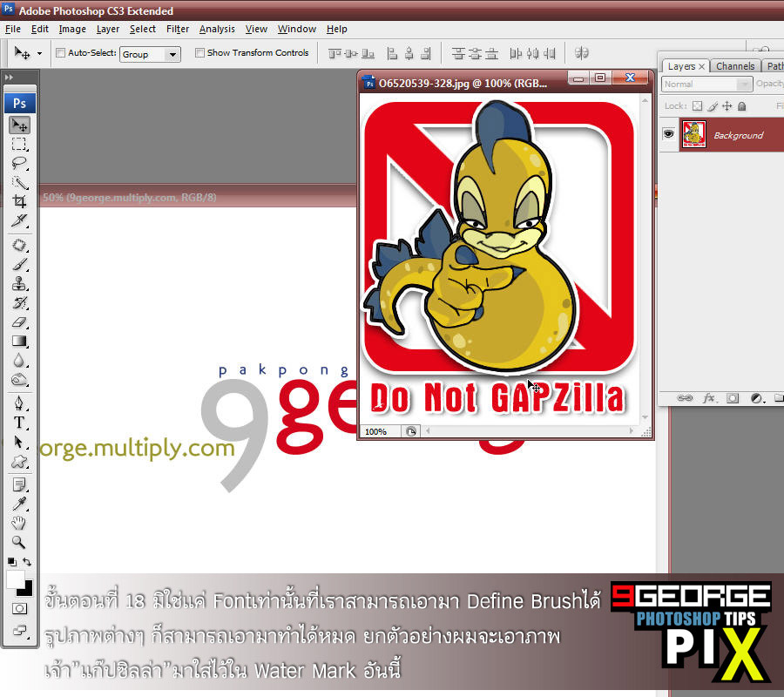The width and height of the screenshot is (784, 697).
Task: Select the Blur tool
Action: click(19, 361)
